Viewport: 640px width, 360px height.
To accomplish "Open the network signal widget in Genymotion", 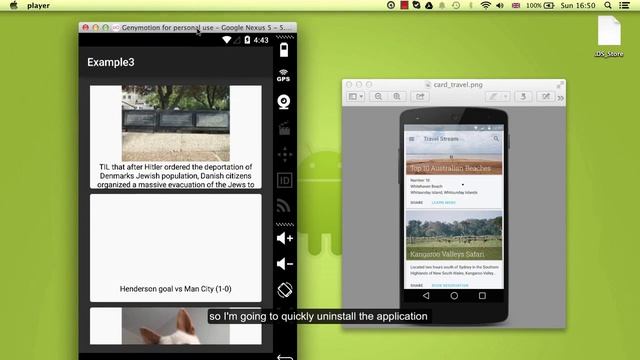I will [x=284, y=206].
